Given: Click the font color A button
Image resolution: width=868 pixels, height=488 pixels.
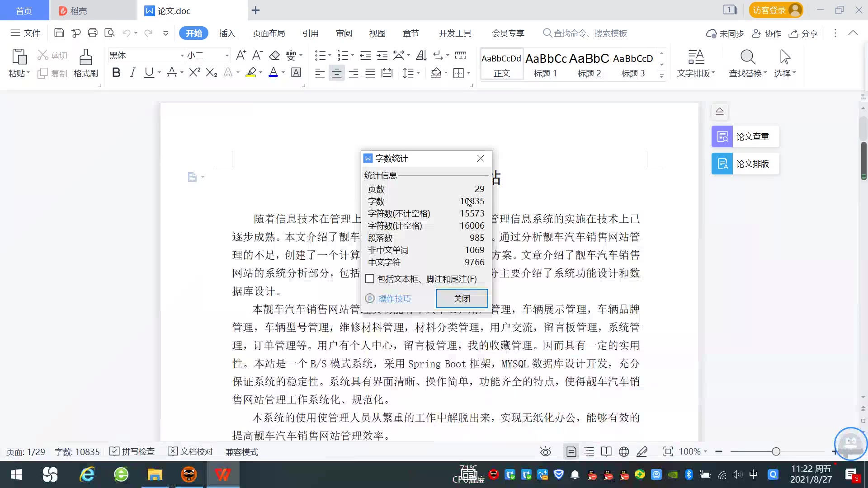Looking at the screenshot, I should 273,72.
